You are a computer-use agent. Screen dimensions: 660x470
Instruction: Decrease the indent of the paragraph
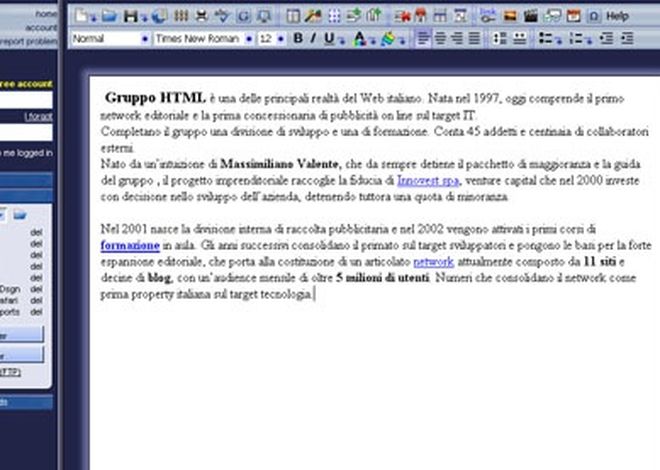coord(607,38)
